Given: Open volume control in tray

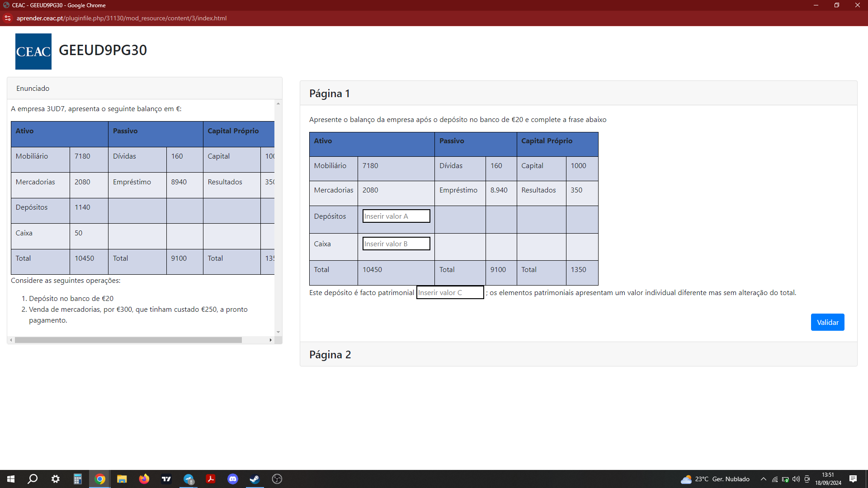Looking at the screenshot, I should click(796, 479).
